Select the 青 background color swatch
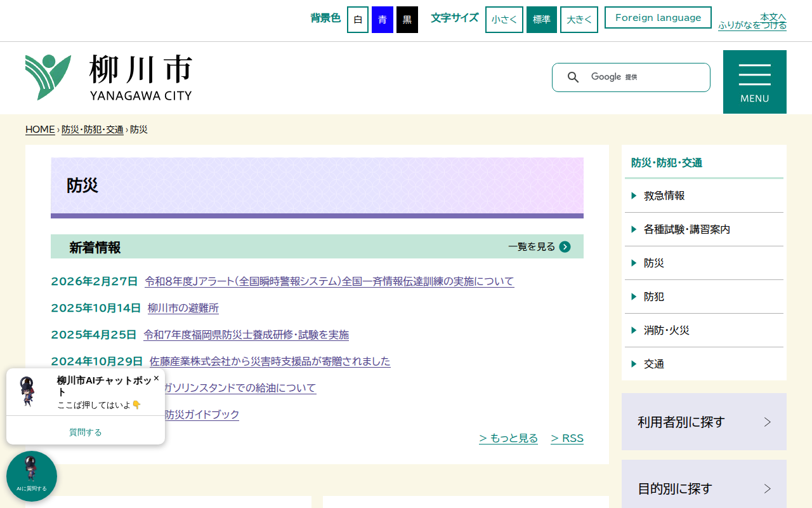 tap(382, 19)
